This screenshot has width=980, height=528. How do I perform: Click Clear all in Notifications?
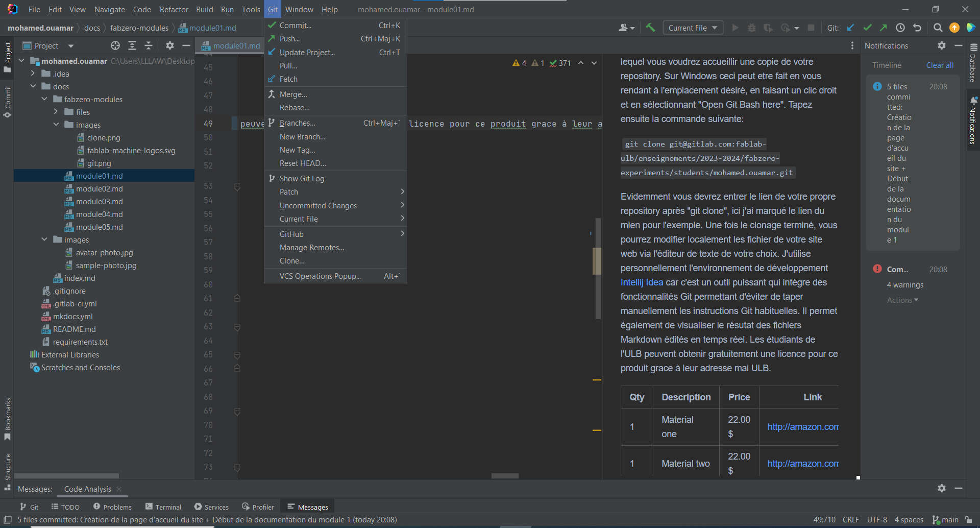(x=940, y=65)
